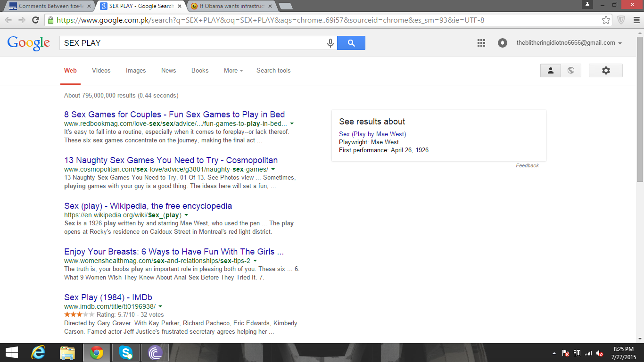Click the battery tray icon

577,353
